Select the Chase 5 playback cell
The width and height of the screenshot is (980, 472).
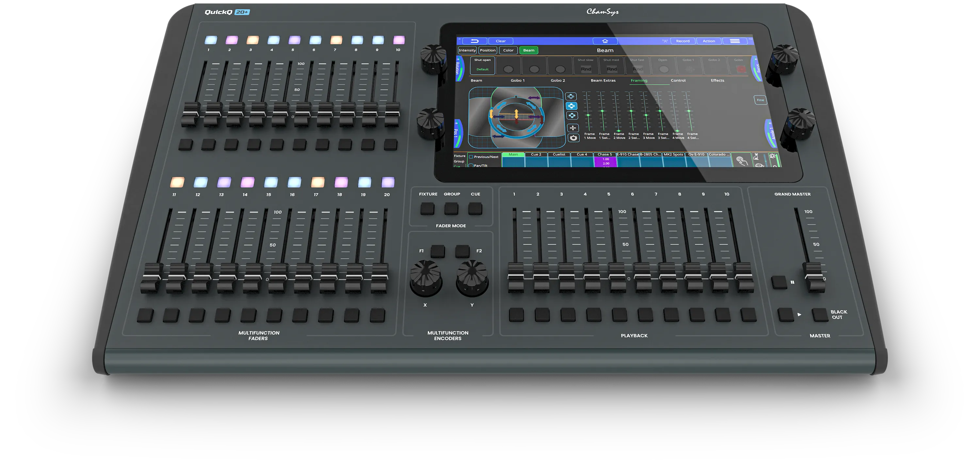pyautogui.click(x=605, y=160)
